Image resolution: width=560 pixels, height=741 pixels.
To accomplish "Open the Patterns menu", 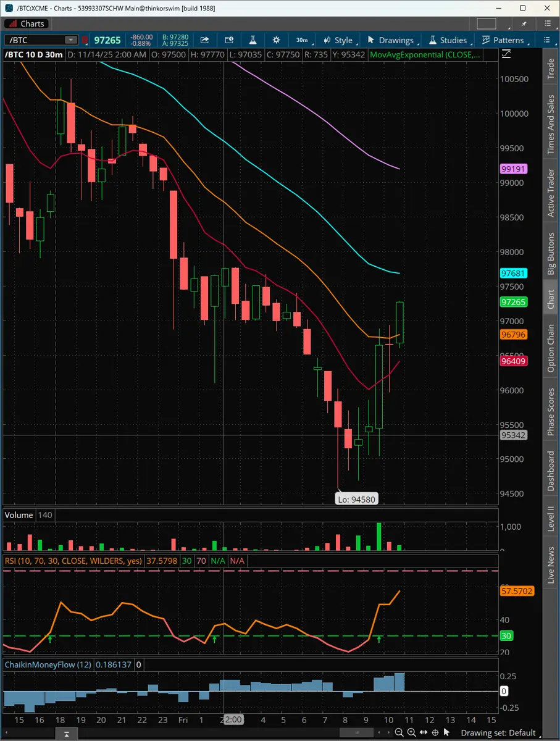I will 503,40.
